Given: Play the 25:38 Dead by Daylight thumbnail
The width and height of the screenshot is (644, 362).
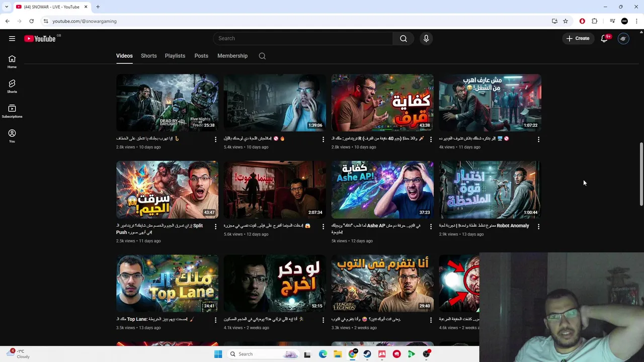Looking at the screenshot, I should pos(167,103).
